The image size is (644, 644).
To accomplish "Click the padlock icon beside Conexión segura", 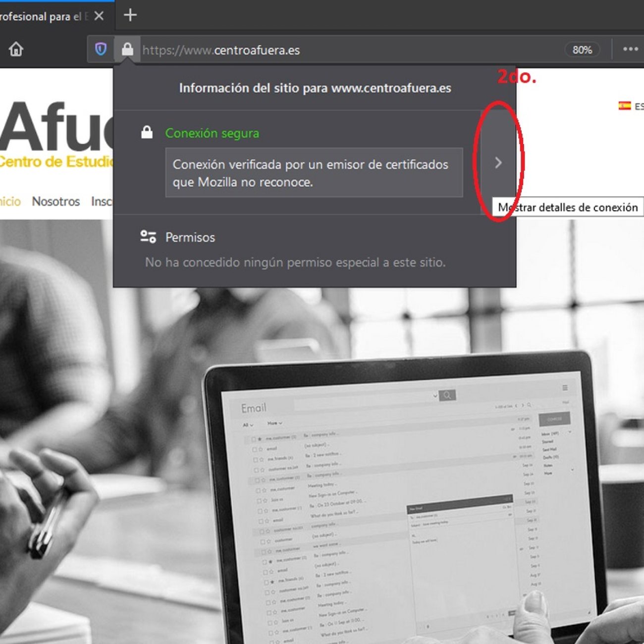I will (x=147, y=133).
